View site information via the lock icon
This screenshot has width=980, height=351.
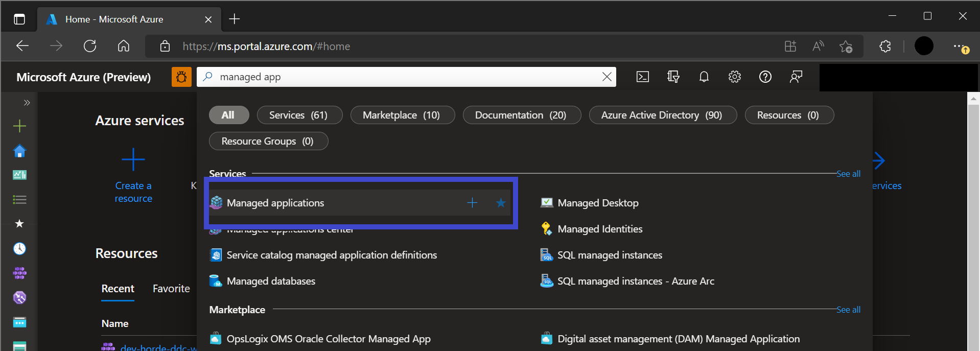point(165,46)
